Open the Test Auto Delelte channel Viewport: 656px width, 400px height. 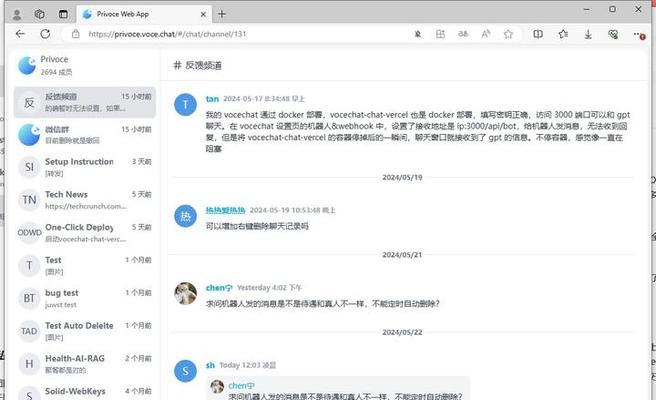(x=85, y=331)
